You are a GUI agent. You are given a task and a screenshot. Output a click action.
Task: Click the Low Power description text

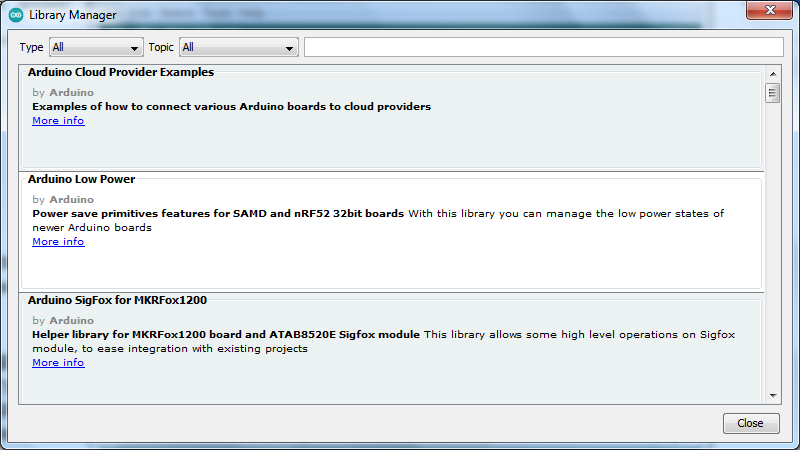pos(378,220)
